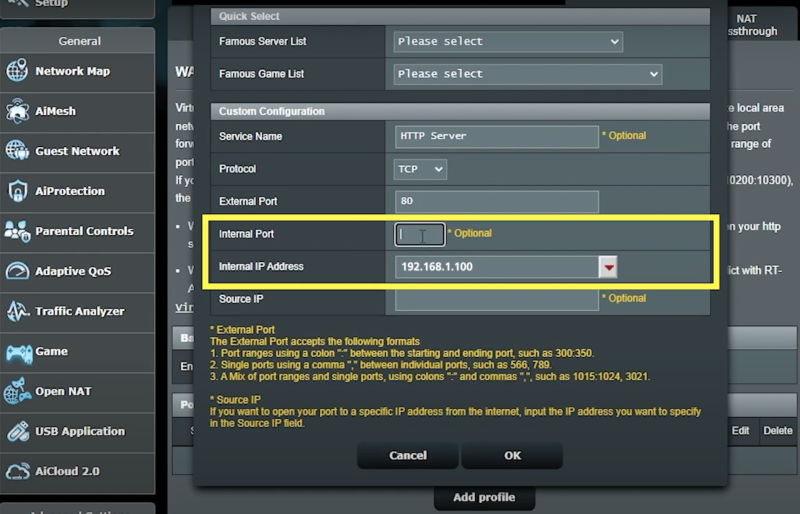Click the Add profile button
This screenshot has width=800, height=514.
pyautogui.click(x=484, y=497)
